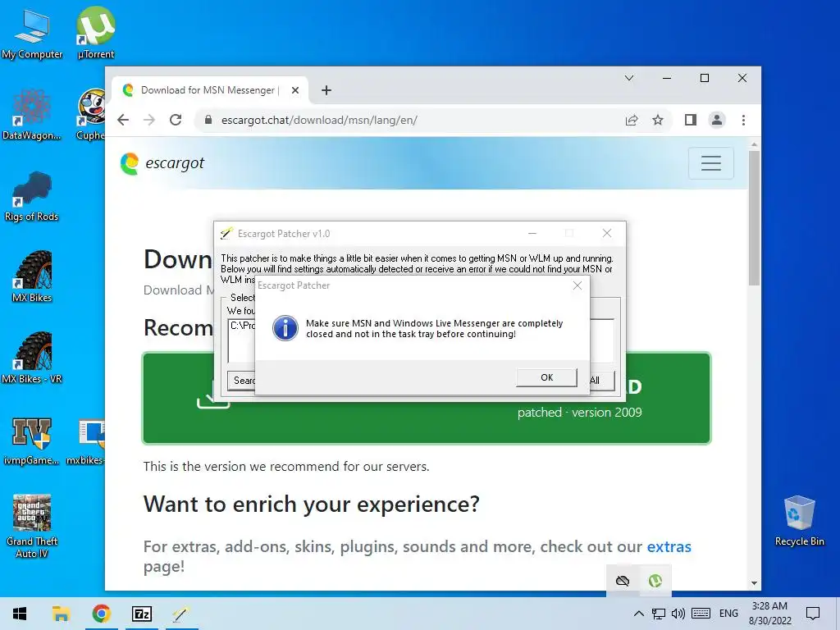Open a new Chrome tab
The height and width of the screenshot is (630, 840).
[326, 90]
